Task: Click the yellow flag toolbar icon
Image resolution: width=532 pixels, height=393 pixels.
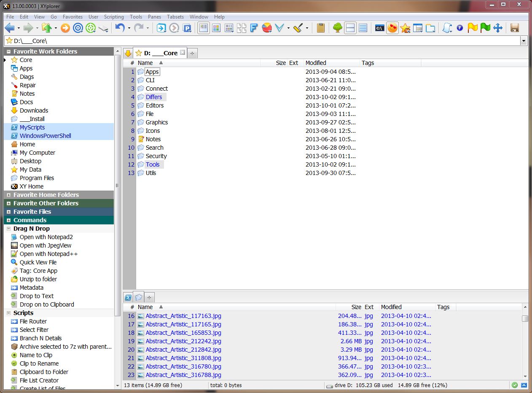Action: [x=473, y=28]
